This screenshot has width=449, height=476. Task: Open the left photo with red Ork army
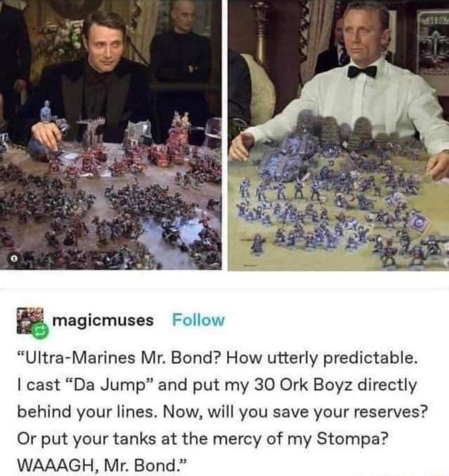tap(111, 135)
